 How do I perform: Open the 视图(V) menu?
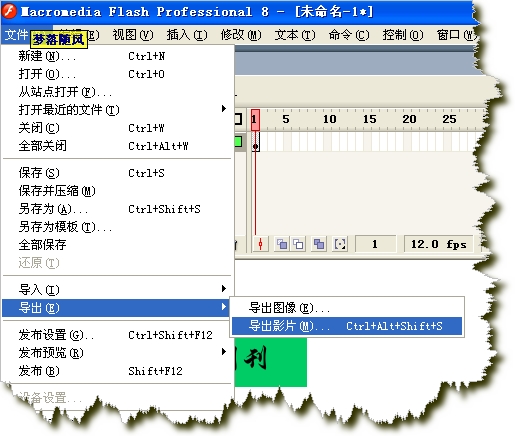coord(133,35)
